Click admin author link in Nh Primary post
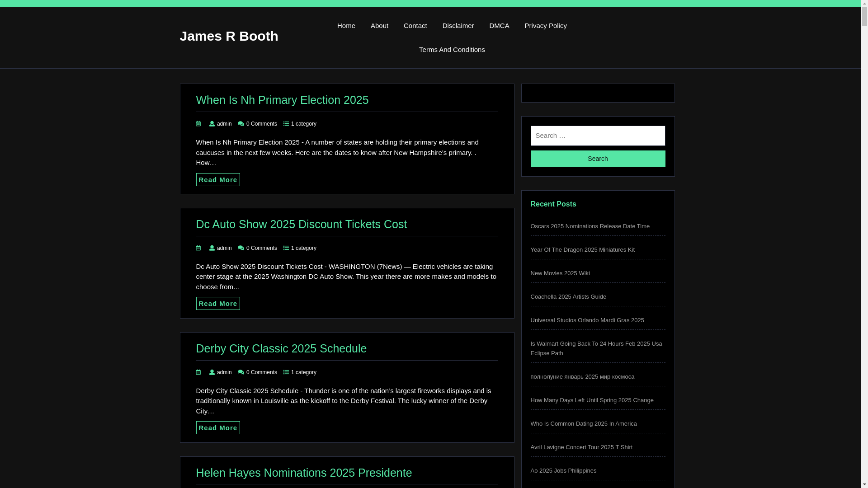The width and height of the screenshot is (868, 488). 224,124
